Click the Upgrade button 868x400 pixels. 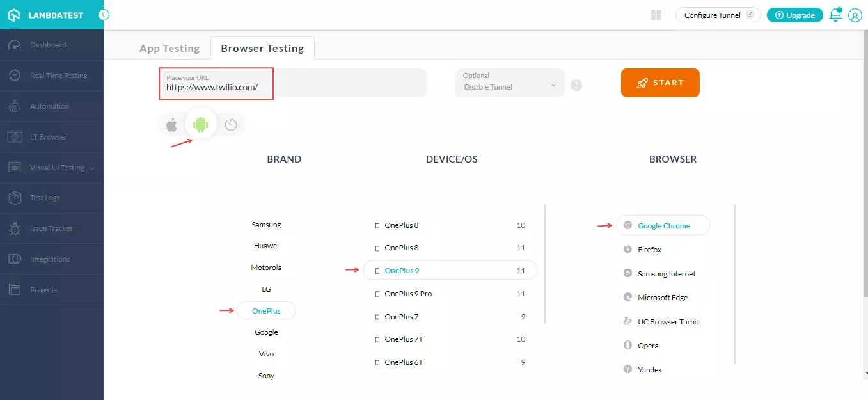pos(795,15)
